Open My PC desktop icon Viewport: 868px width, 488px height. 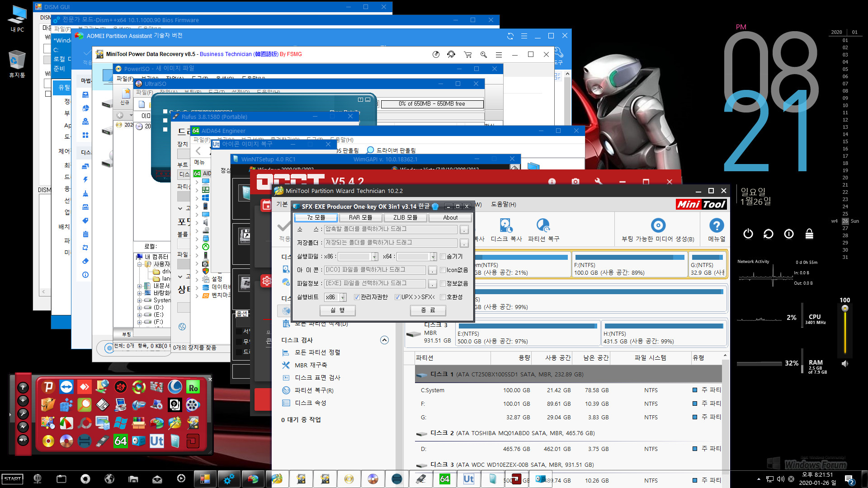coord(17,19)
